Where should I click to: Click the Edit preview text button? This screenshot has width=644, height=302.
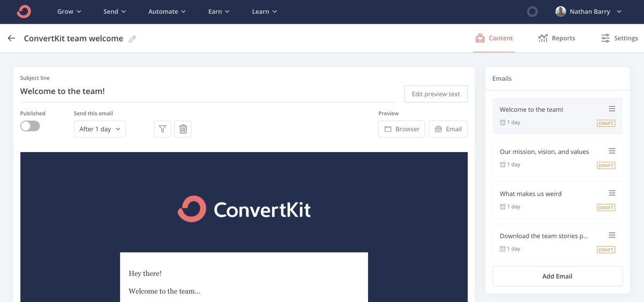pos(436,94)
